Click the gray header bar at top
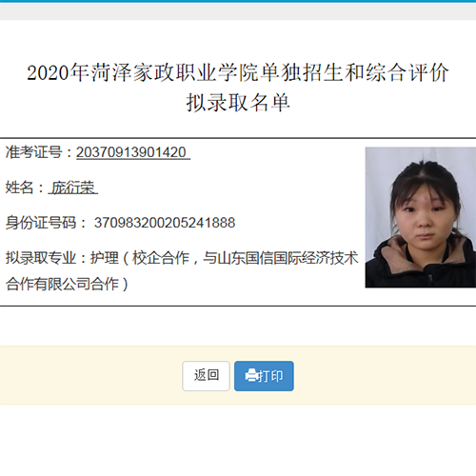This screenshot has height=476, width=476. click(238, 11)
